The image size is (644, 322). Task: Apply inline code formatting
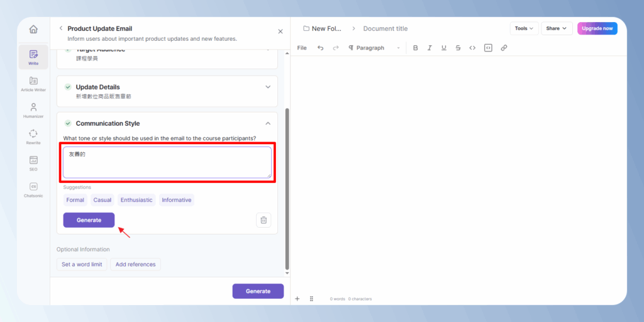click(472, 48)
